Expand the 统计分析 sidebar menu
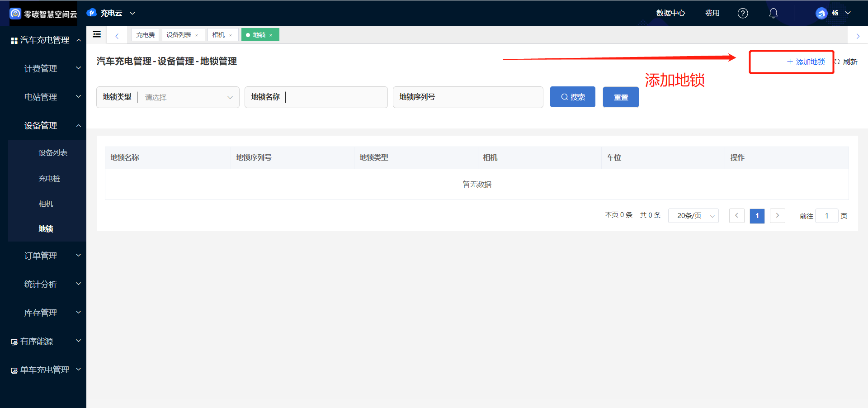This screenshot has height=408, width=868. coord(43,285)
